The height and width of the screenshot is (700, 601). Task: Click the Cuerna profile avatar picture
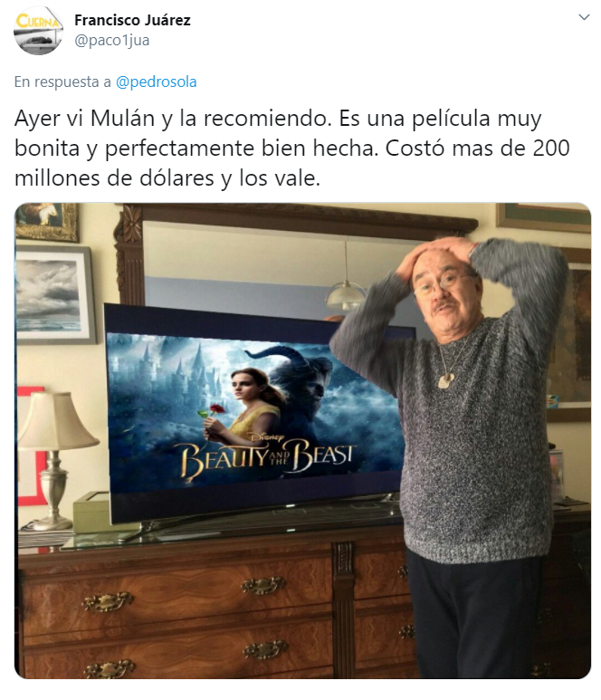coord(38,31)
